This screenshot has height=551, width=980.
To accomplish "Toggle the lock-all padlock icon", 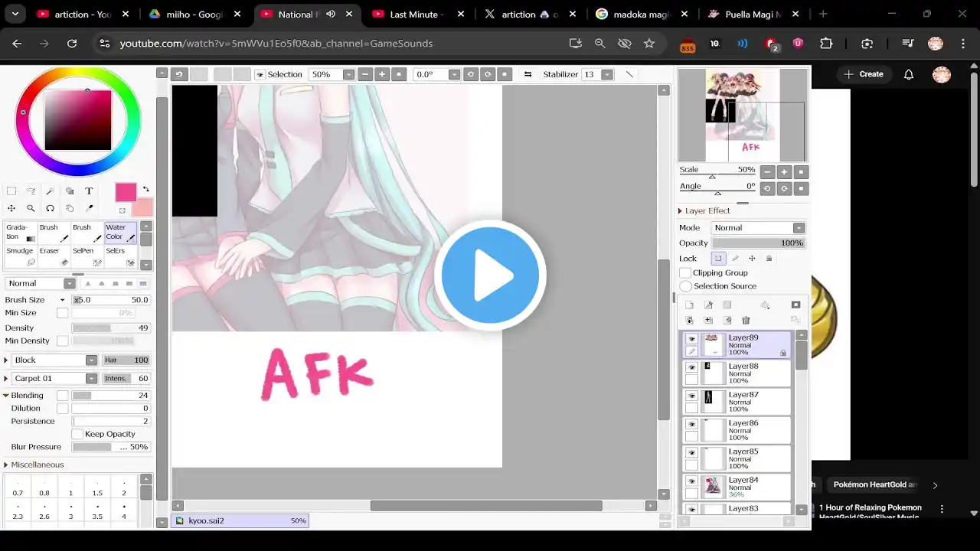I will (769, 259).
